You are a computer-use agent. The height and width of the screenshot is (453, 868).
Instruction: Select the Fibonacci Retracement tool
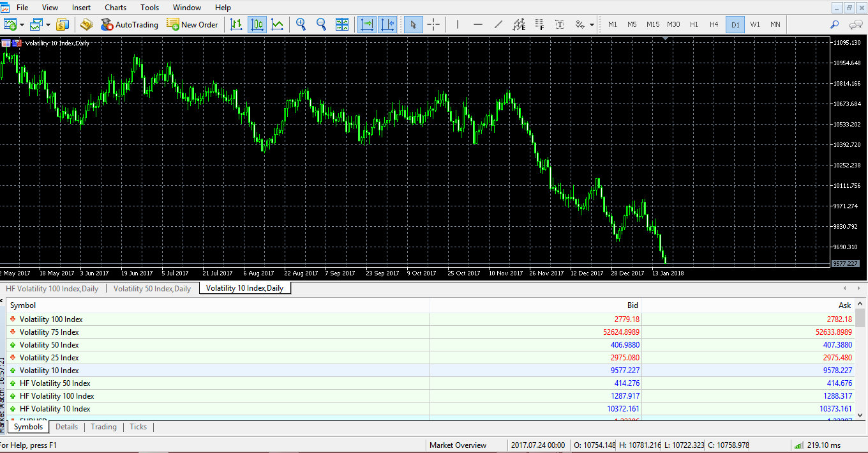539,25
